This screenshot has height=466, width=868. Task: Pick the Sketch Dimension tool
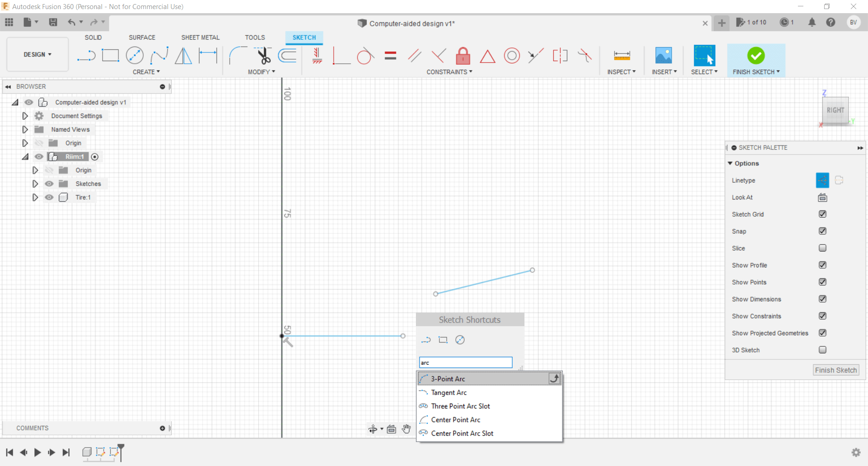click(208, 56)
